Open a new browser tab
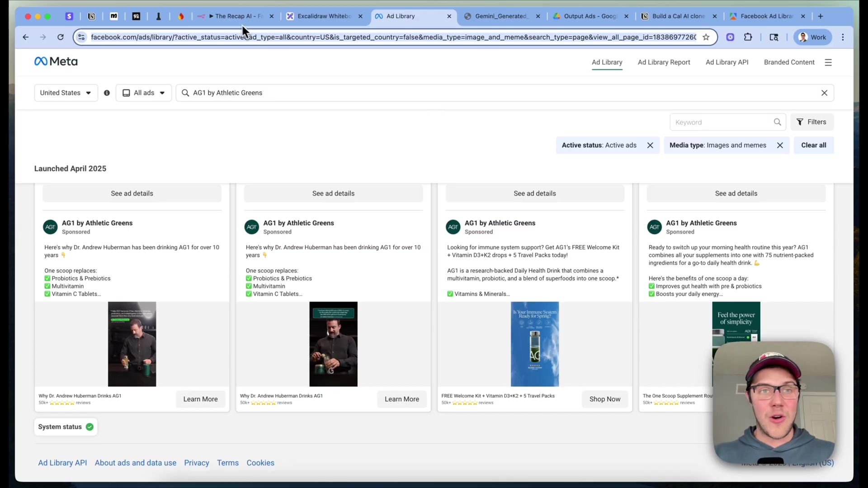Viewport: 868px width, 488px height. click(821, 16)
